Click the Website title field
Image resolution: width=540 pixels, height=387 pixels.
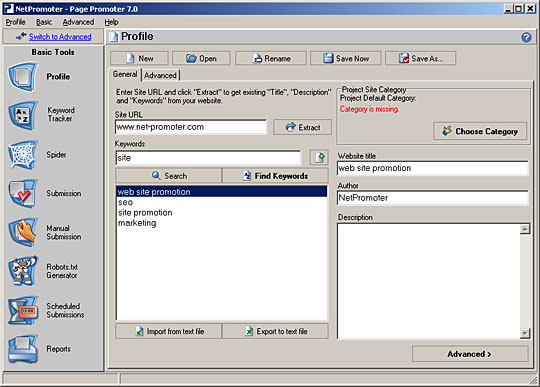pyautogui.click(x=433, y=168)
